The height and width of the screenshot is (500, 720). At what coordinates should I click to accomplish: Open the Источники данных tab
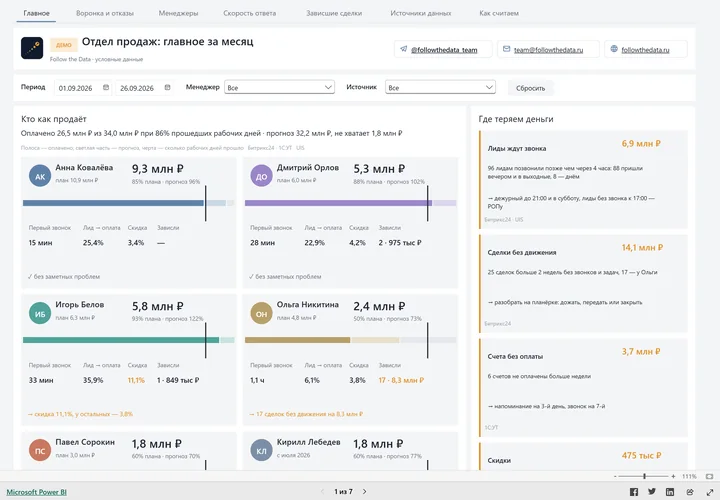point(421,13)
